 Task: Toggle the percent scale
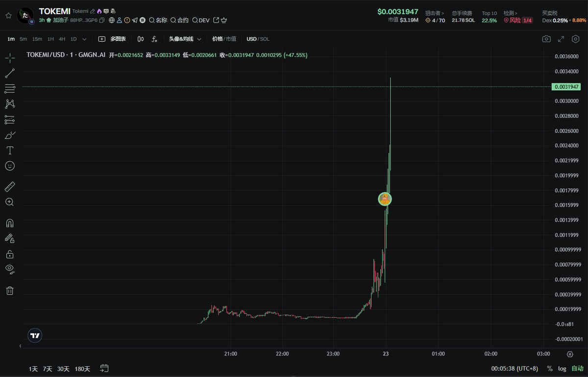pyautogui.click(x=550, y=369)
